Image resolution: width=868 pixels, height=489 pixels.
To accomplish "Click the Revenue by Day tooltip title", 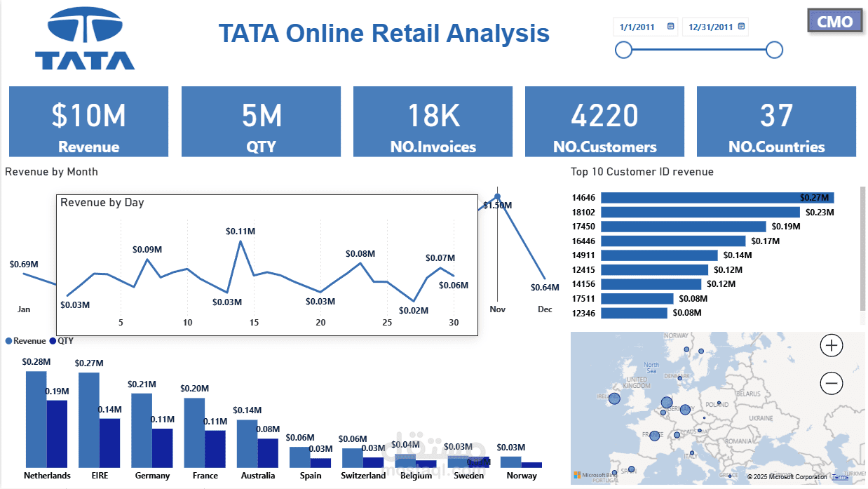I will coord(102,203).
